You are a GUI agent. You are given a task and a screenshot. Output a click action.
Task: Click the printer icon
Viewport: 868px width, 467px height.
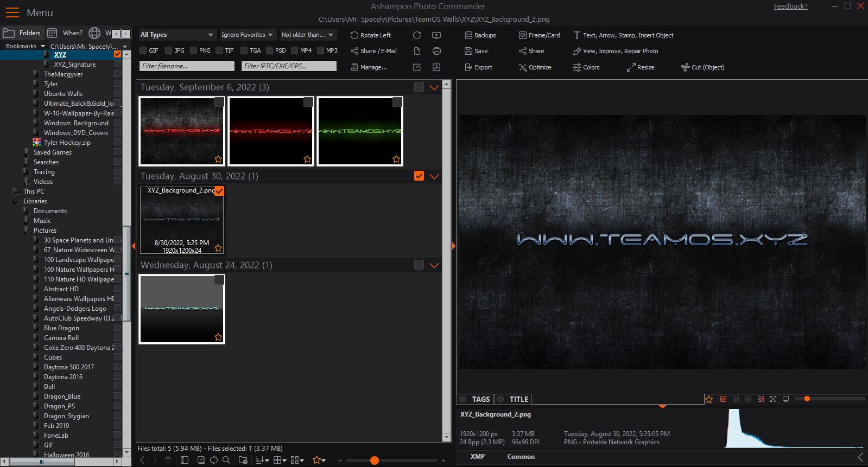click(436, 51)
